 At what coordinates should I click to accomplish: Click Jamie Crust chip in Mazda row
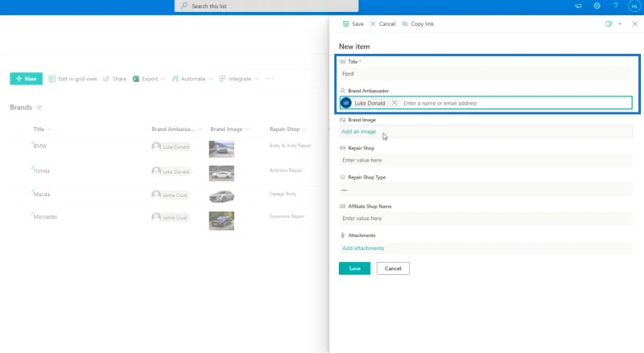pos(170,195)
